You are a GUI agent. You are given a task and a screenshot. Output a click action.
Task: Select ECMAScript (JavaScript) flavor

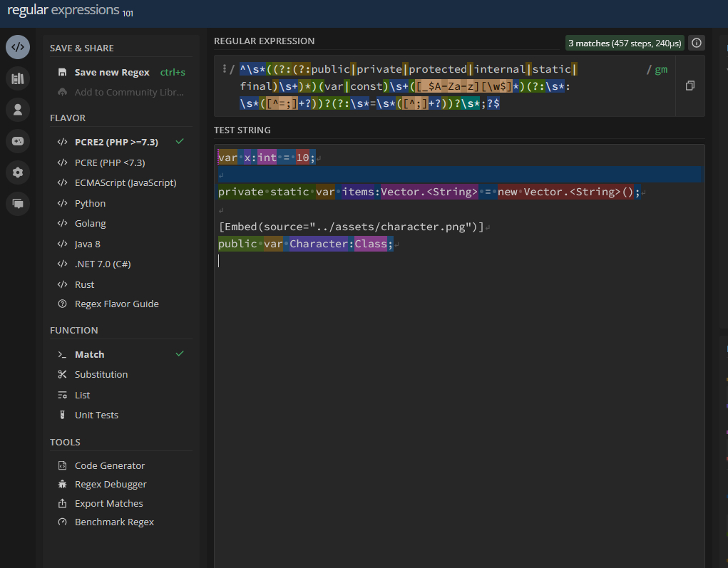[x=125, y=182]
